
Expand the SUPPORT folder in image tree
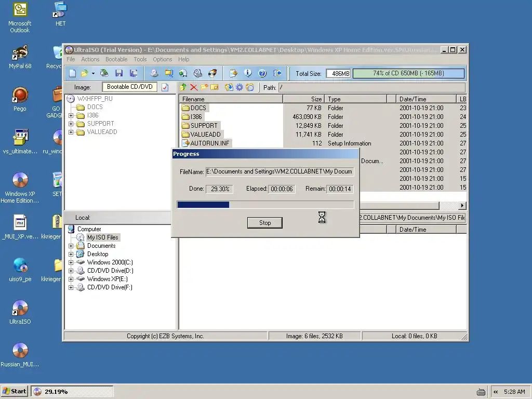(71, 124)
